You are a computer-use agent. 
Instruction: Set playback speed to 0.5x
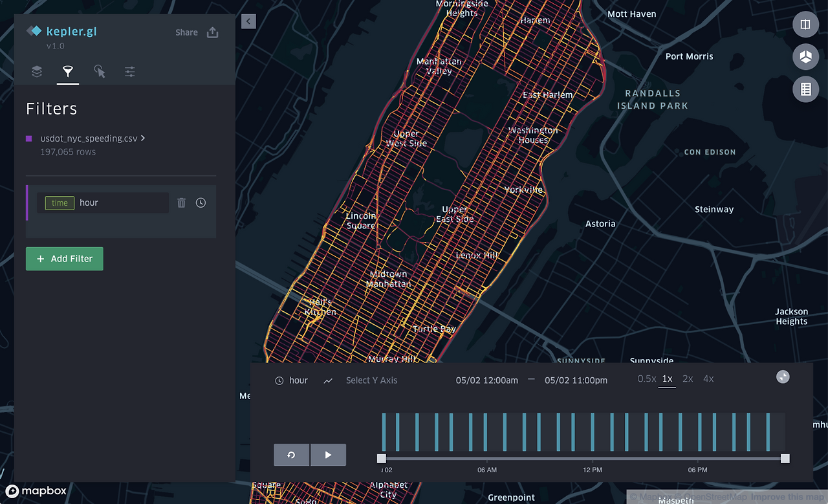(x=647, y=379)
